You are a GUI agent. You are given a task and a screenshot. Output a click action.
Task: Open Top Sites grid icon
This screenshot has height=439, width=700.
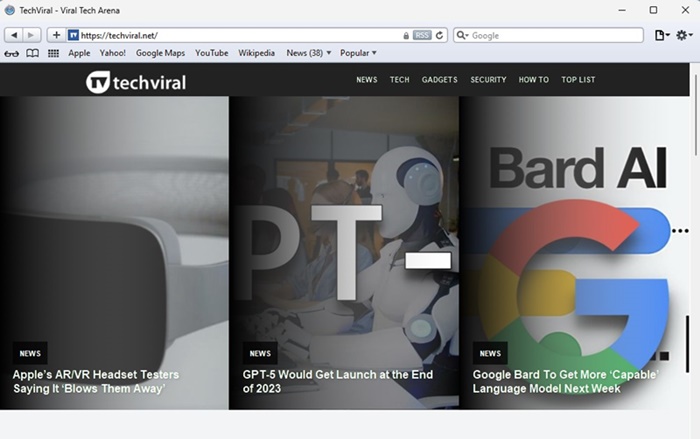[x=54, y=53]
